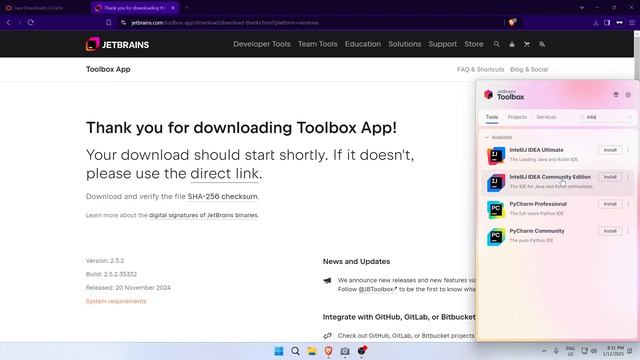Open the Toolbox notifications icon
640x360 pixels.
(616, 95)
